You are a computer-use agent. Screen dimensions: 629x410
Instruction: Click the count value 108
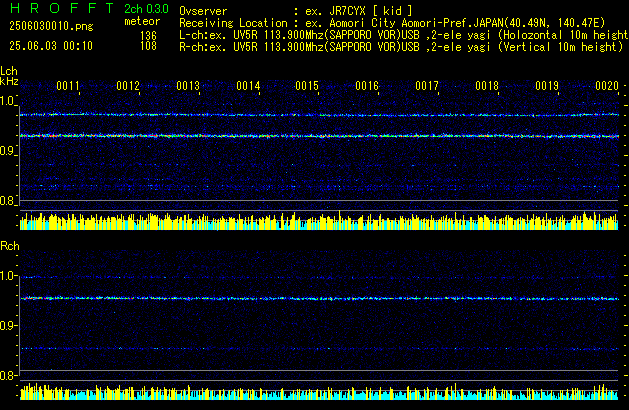coord(148,46)
